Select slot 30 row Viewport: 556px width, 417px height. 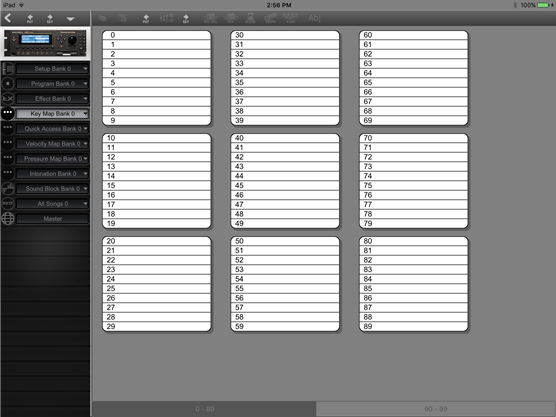pyautogui.click(x=285, y=35)
